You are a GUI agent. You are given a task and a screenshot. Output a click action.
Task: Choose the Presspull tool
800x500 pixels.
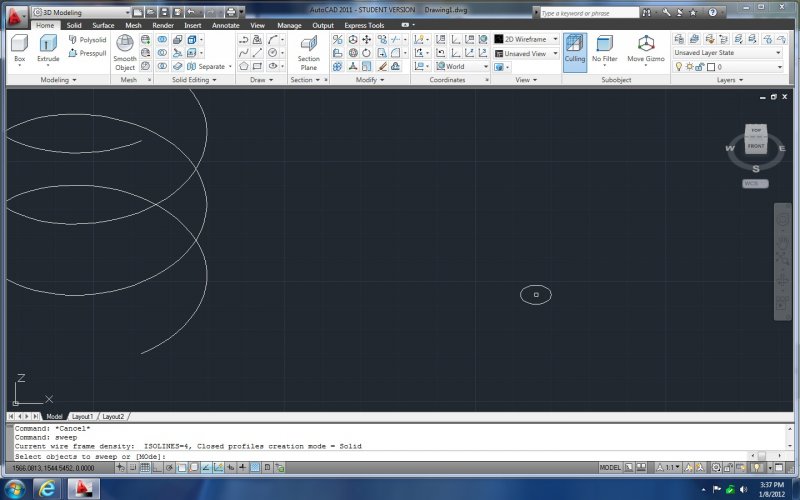click(87, 53)
